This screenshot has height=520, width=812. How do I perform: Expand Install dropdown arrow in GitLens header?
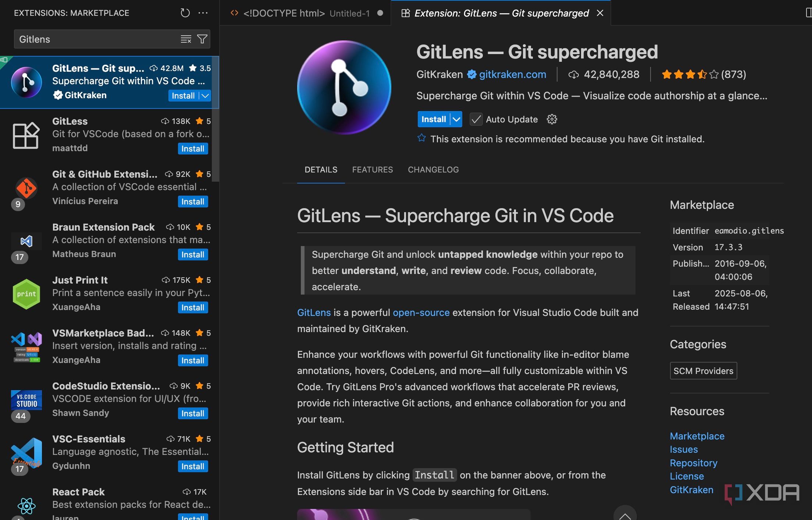click(456, 119)
